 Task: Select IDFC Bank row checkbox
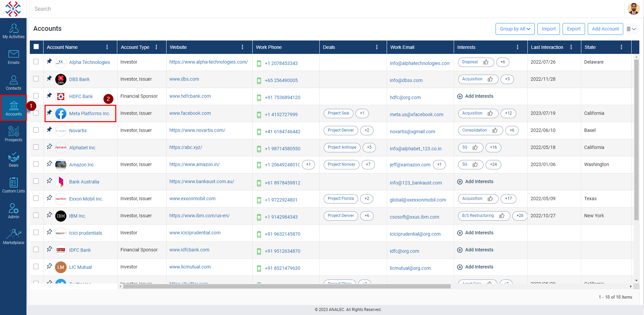(36, 249)
